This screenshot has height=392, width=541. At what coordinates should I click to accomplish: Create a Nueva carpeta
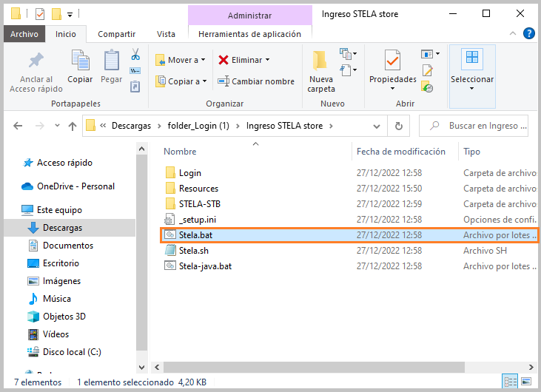321,72
